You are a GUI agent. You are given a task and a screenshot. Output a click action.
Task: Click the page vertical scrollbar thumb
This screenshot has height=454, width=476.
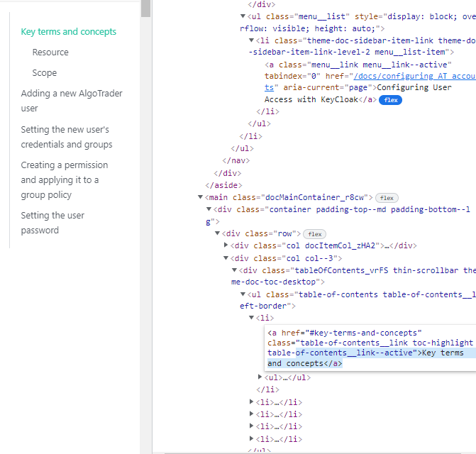click(x=145, y=8)
